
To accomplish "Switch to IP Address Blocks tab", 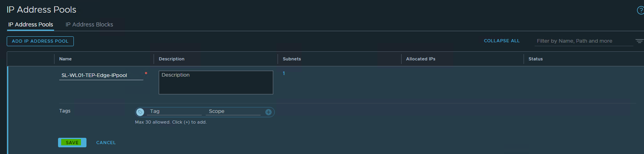I will tap(89, 24).
